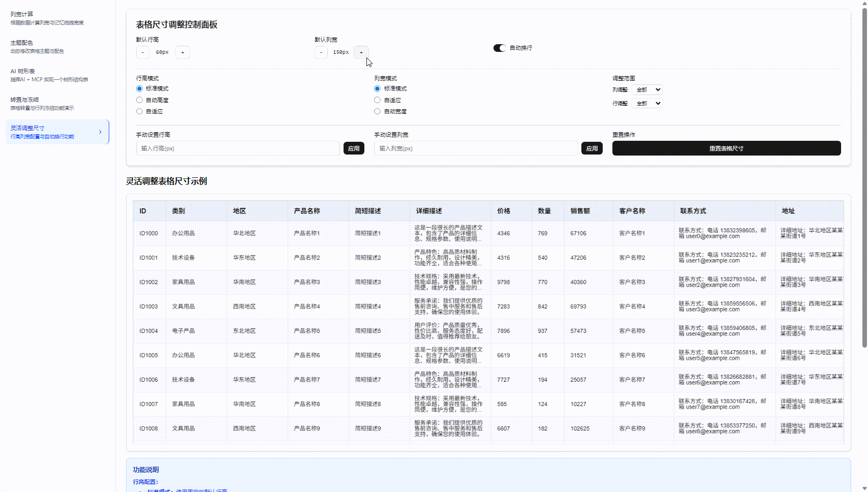Click the 产品名称 column header
868x492 pixels.
318,211
